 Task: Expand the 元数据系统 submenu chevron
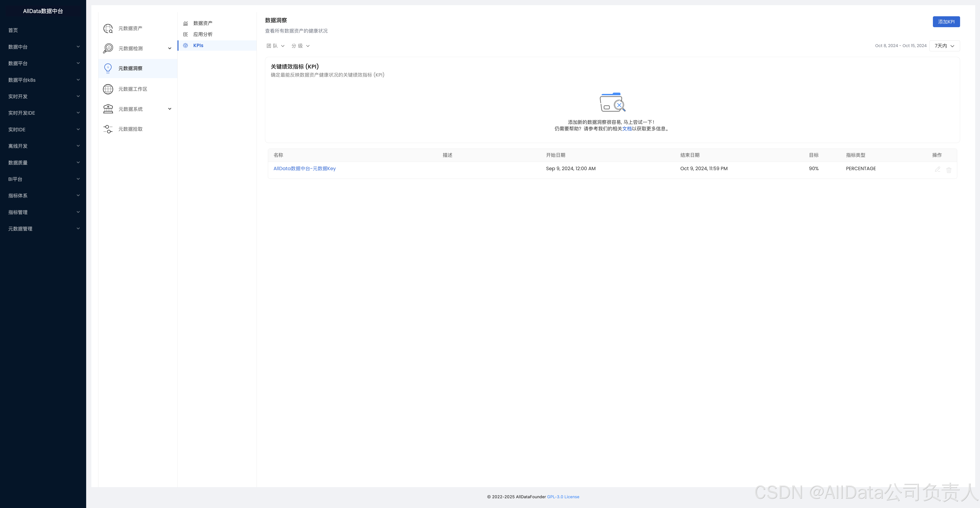pyautogui.click(x=170, y=109)
